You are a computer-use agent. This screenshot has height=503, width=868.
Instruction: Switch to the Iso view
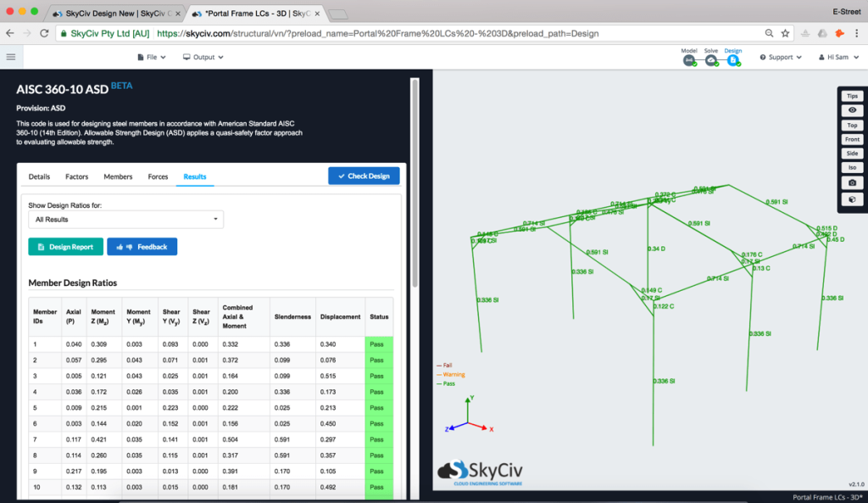[851, 167]
